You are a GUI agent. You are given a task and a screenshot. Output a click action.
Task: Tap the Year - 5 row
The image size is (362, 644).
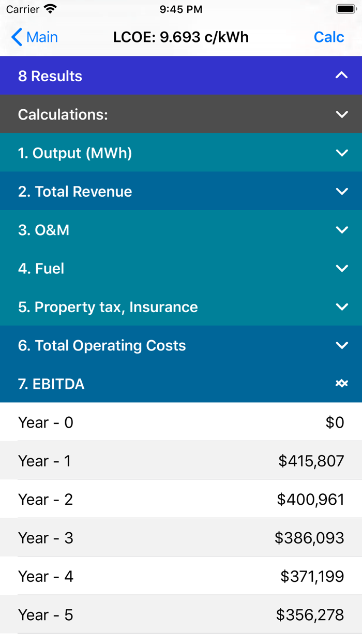tap(181, 614)
